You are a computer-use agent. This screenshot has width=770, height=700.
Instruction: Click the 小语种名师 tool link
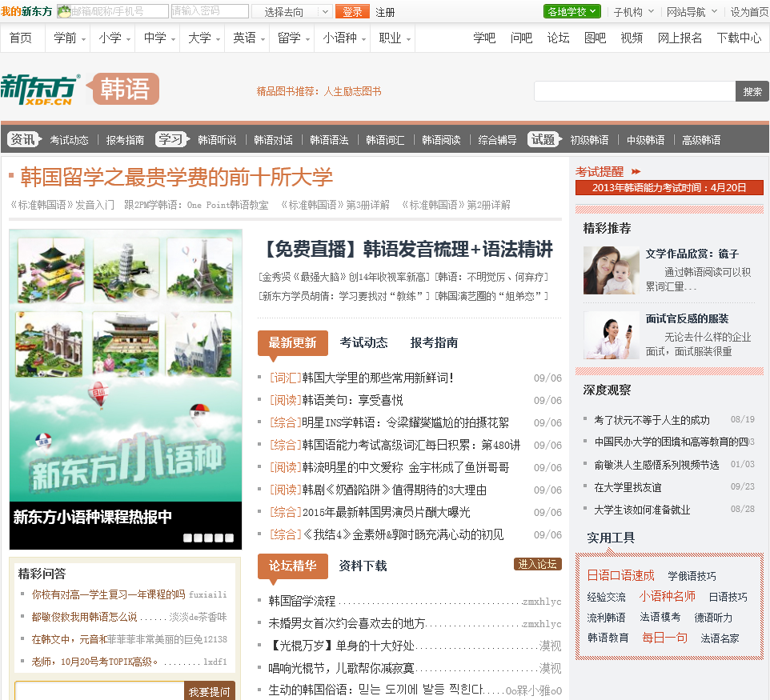tap(667, 597)
